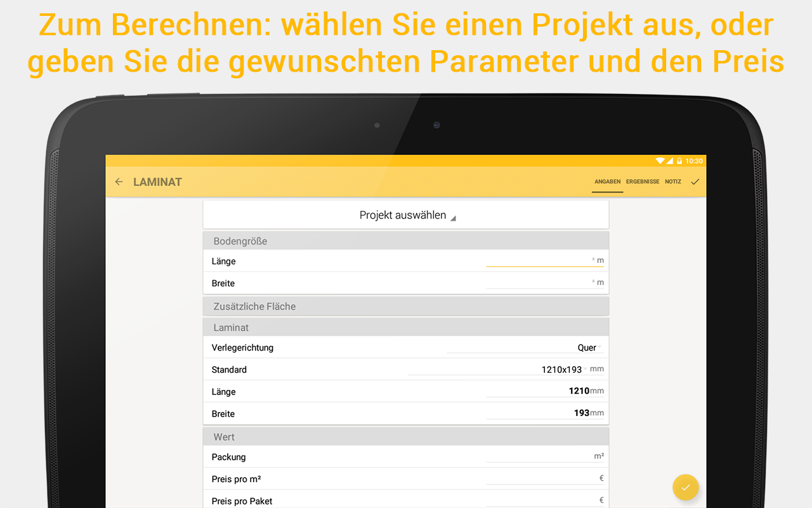Tap the Packung label

coord(228,457)
